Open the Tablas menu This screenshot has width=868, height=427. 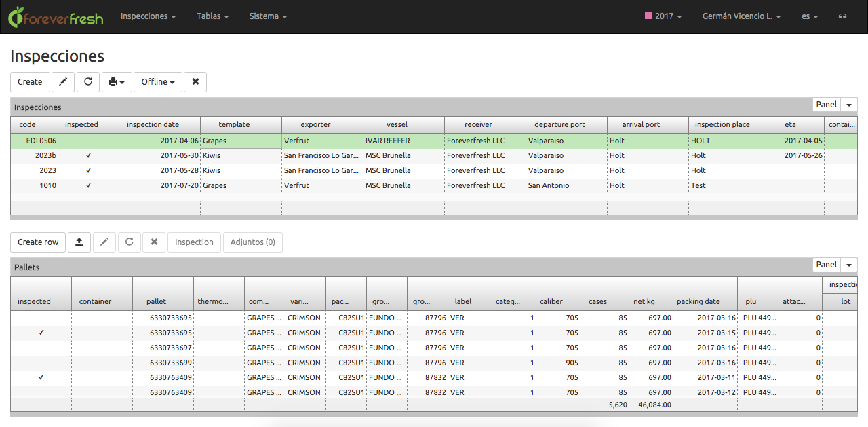pyautogui.click(x=212, y=16)
